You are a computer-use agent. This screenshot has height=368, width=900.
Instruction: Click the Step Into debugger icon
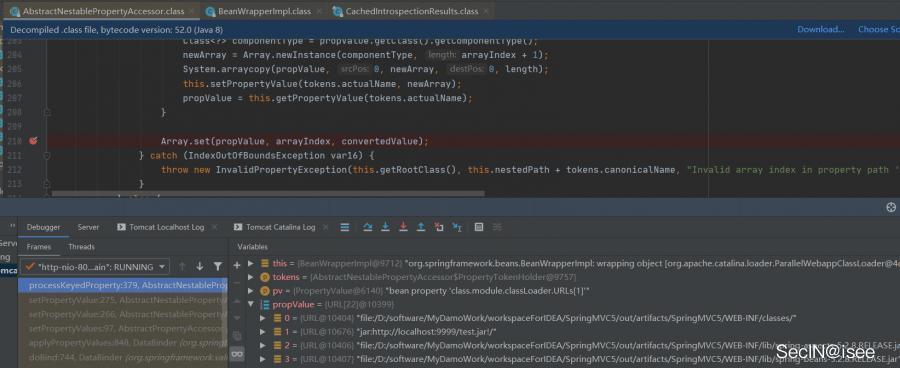(x=385, y=227)
